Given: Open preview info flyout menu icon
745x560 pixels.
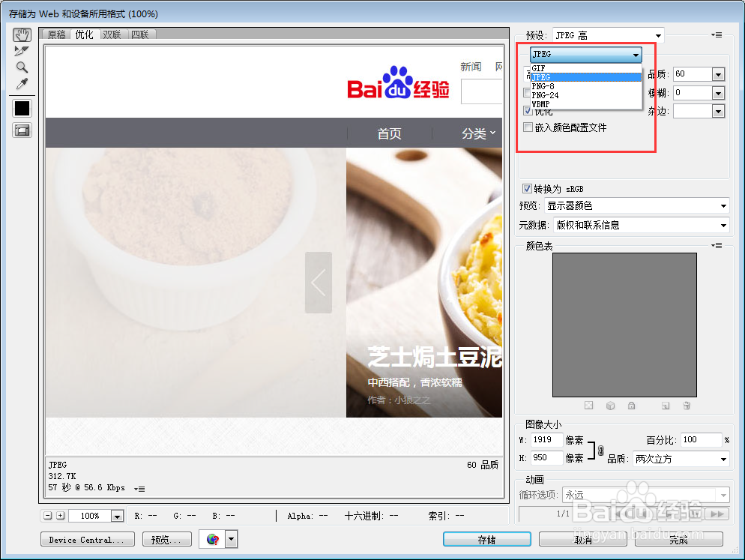Looking at the screenshot, I should click(139, 489).
